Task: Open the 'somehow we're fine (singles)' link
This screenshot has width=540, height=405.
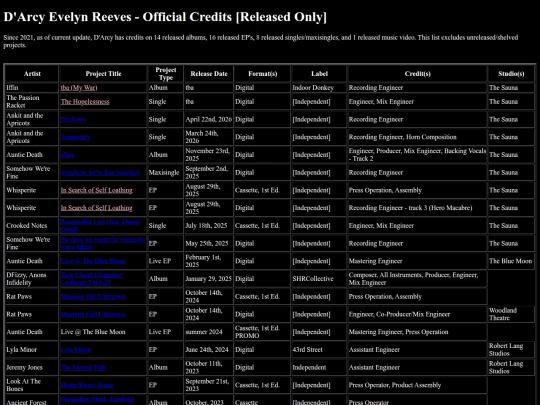Action: [x=100, y=173]
